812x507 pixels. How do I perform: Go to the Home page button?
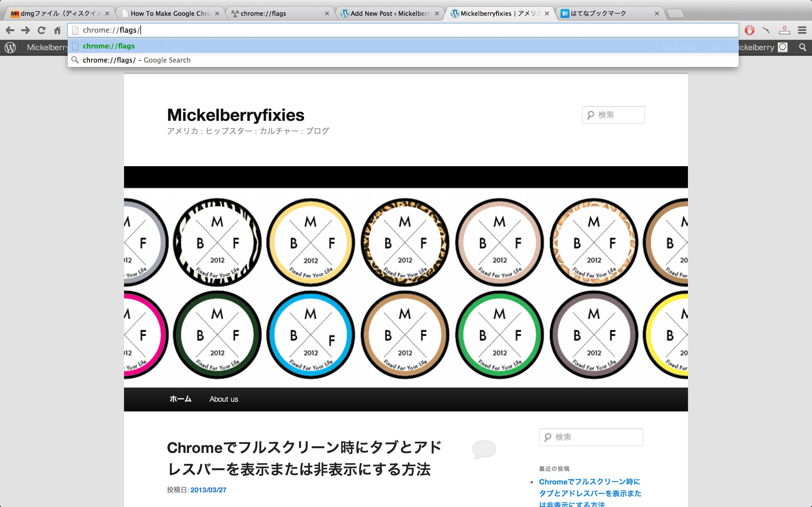(x=58, y=30)
